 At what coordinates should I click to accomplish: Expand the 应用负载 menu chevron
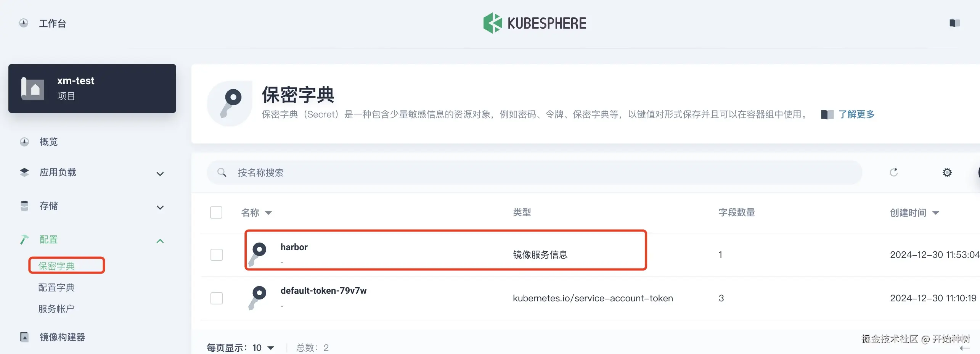(160, 174)
